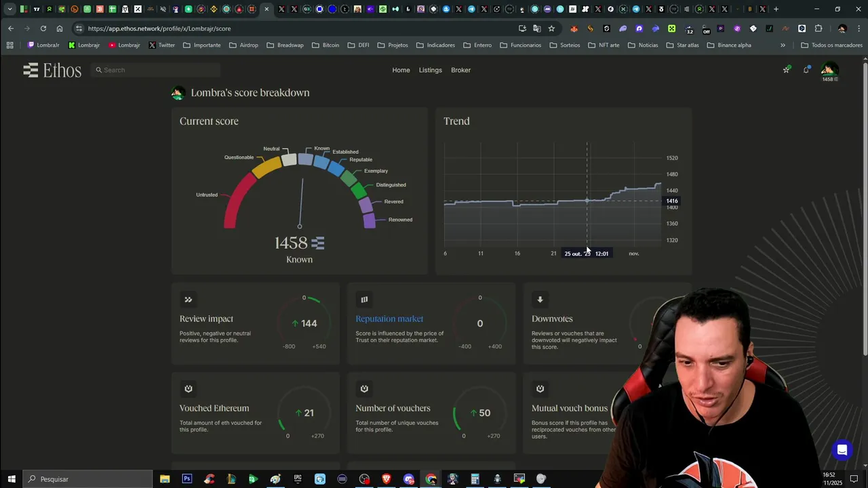Open the profile avatar with 1458 score
The width and height of the screenshot is (868, 488).
(x=829, y=70)
